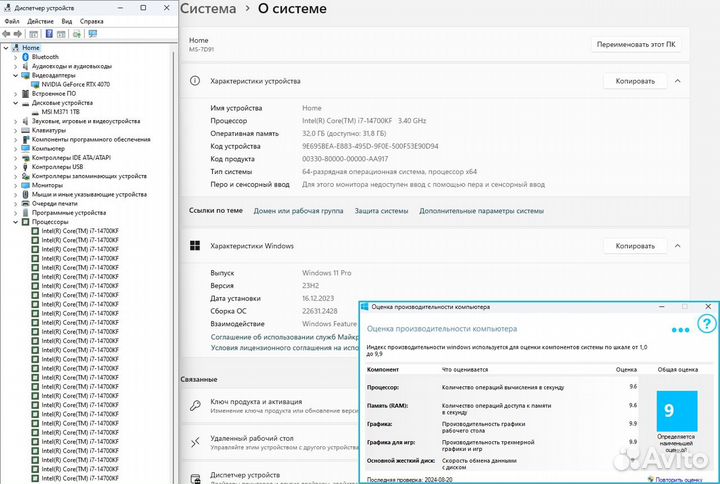The height and width of the screenshot is (484, 720).
Task: Click the help question mark in performance window
Action: [x=706, y=325]
